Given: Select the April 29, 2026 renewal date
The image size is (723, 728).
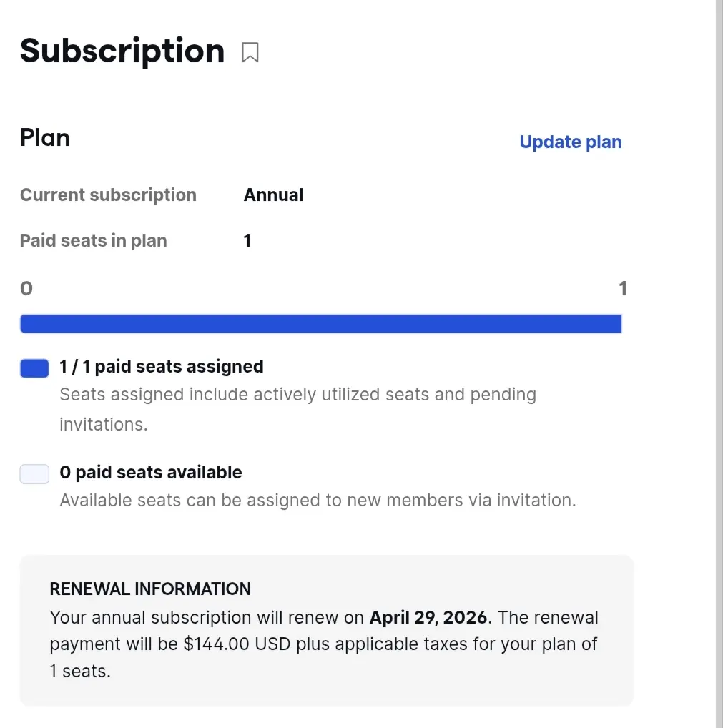Looking at the screenshot, I should pyautogui.click(x=428, y=617).
